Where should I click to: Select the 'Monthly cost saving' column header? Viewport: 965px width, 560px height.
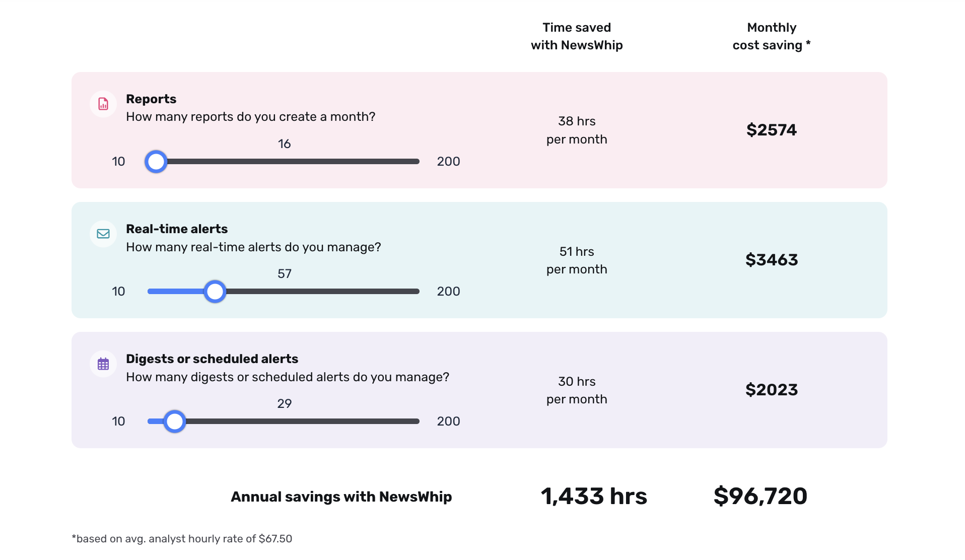pyautogui.click(x=771, y=36)
